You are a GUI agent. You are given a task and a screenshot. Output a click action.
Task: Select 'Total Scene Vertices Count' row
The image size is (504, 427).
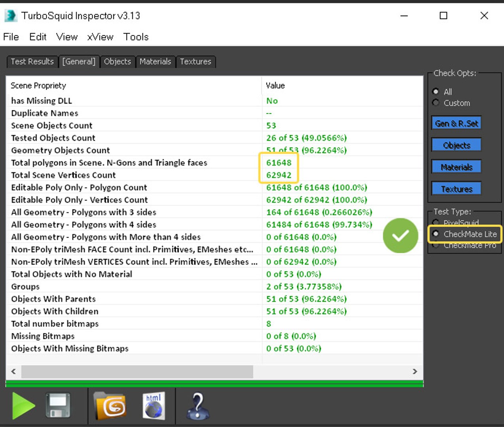pos(214,175)
